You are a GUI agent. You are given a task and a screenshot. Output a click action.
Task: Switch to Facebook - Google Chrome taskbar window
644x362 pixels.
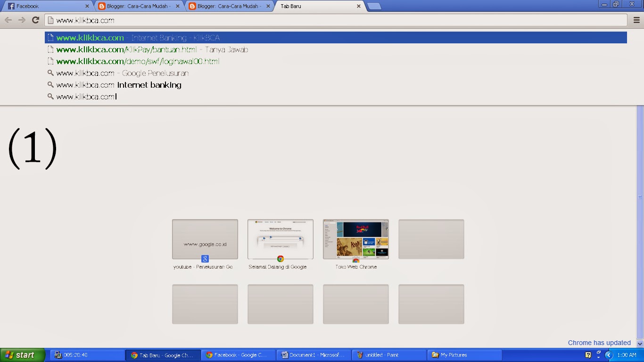coord(238,355)
